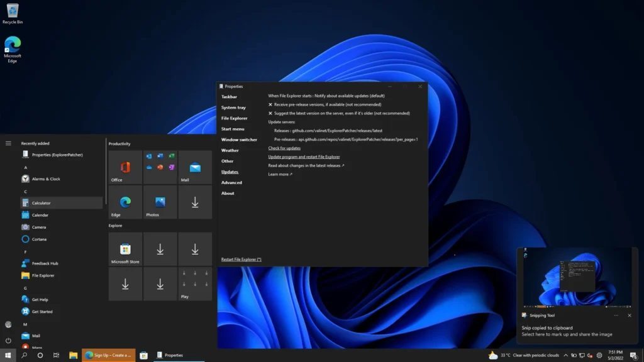The image size is (644, 362).
Task: Open Mail from the app list
Action: tap(62, 336)
